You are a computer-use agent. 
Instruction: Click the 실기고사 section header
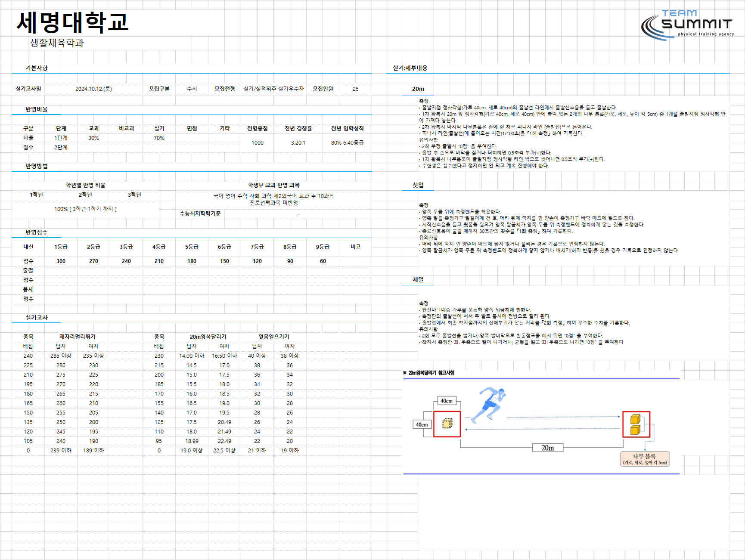[x=37, y=318]
